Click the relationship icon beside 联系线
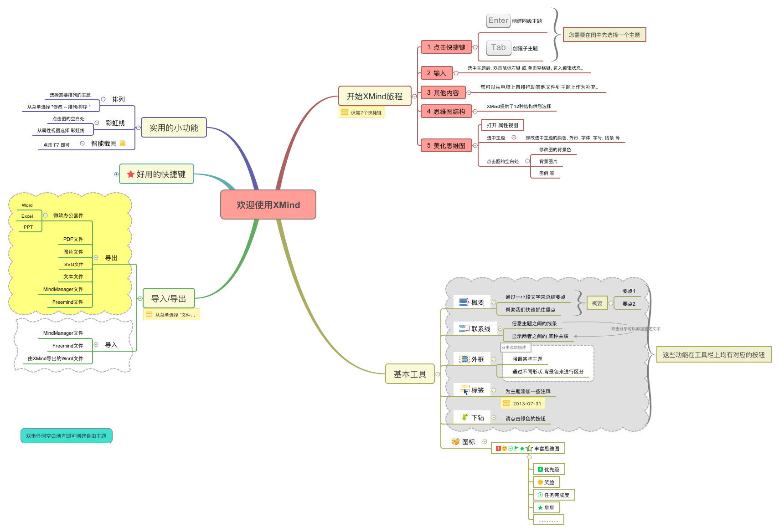The image size is (779, 532). coord(464,328)
